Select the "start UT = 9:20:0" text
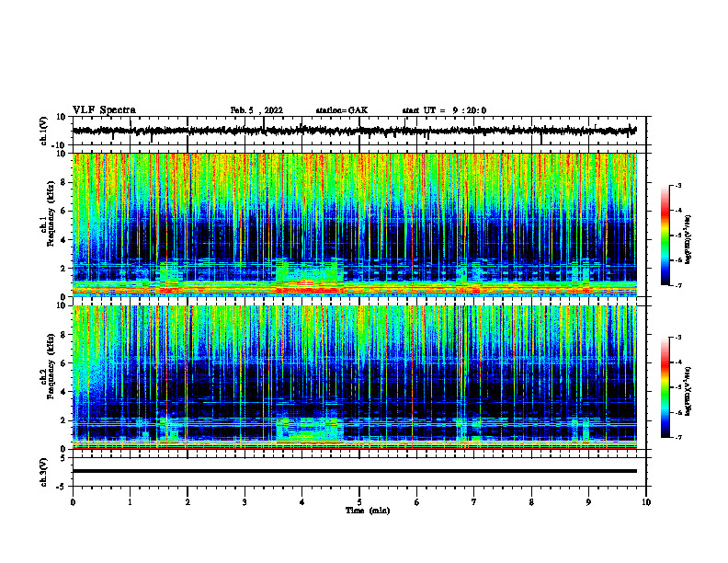 coord(444,110)
